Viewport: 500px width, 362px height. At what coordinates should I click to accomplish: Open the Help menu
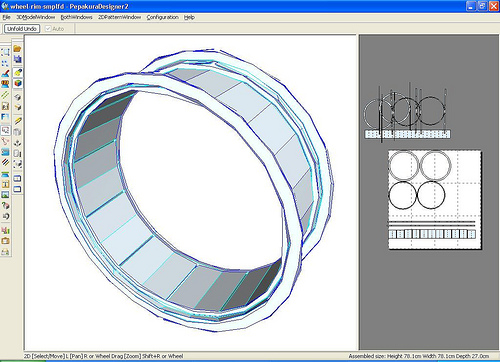189,17
